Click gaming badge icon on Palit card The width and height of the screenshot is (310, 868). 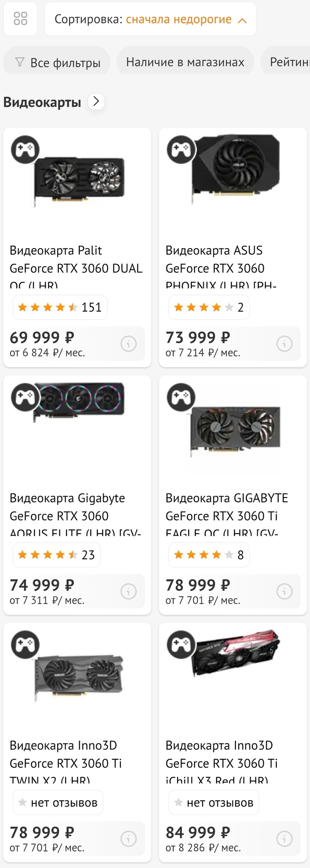pyautogui.click(x=25, y=149)
